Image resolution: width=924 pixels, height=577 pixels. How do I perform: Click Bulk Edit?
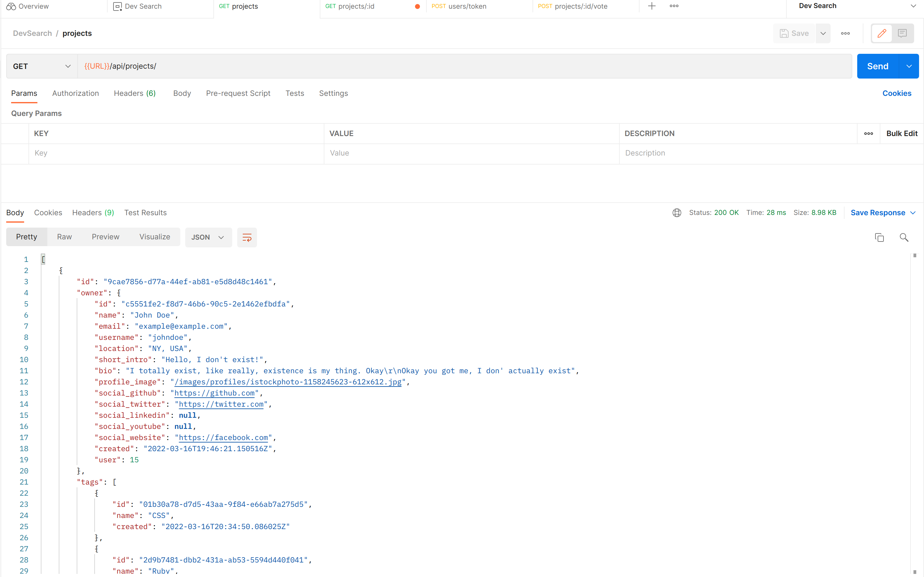[x=902, y=133]
